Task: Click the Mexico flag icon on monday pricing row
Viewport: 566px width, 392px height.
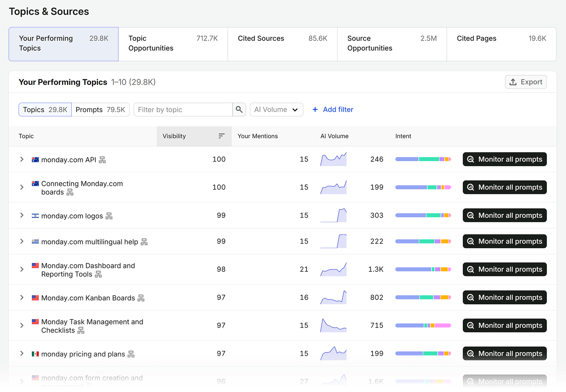Action: 35,354
